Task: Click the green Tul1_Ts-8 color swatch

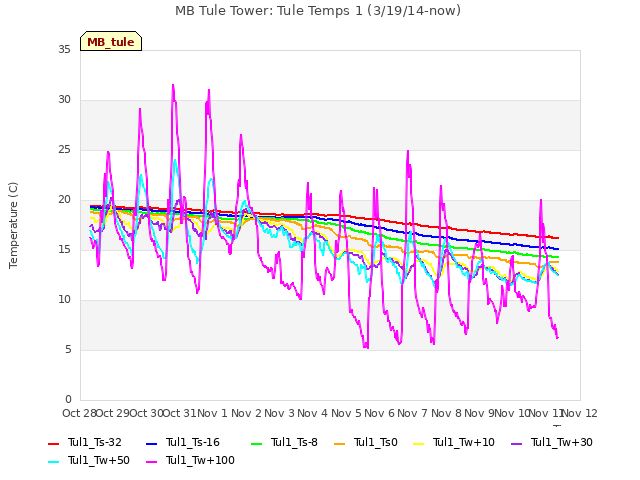Action: pyautogui.click(x=256, y=443)
